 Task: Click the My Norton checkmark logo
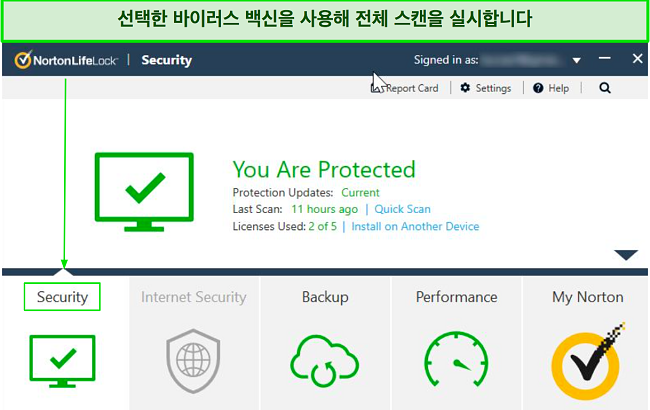coord(587,361)
